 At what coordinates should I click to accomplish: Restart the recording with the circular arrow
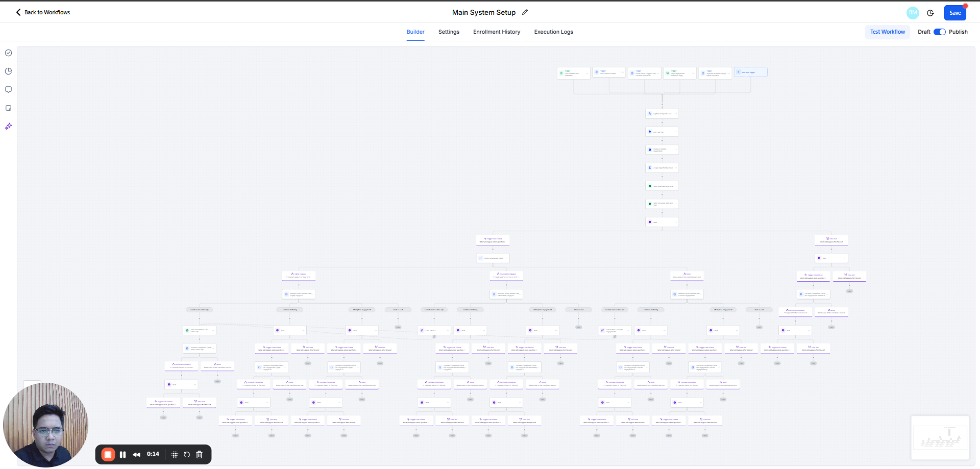(187, 455)
